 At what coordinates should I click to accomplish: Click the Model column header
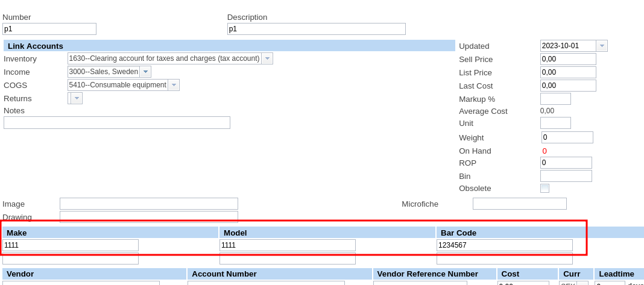327,233
